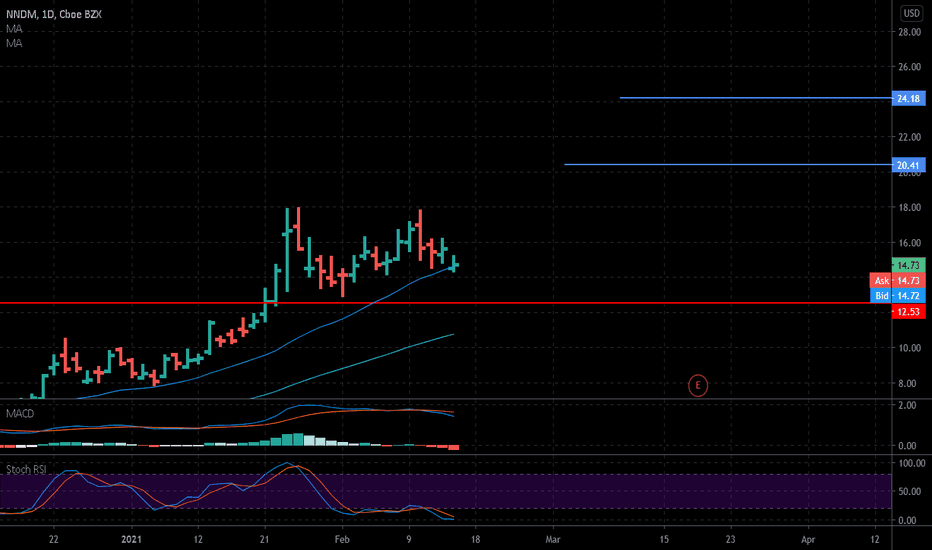The image size is (932, 550).
Task: Click the first MA indicator label
Action: (x=14, y=29)
